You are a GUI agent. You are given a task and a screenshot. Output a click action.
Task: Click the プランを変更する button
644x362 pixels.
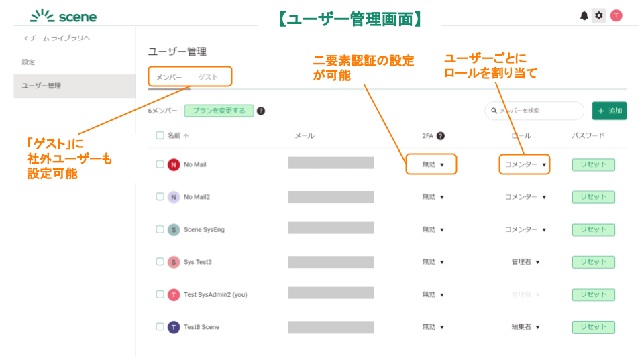pyautogui.click(x=219, y=111)
